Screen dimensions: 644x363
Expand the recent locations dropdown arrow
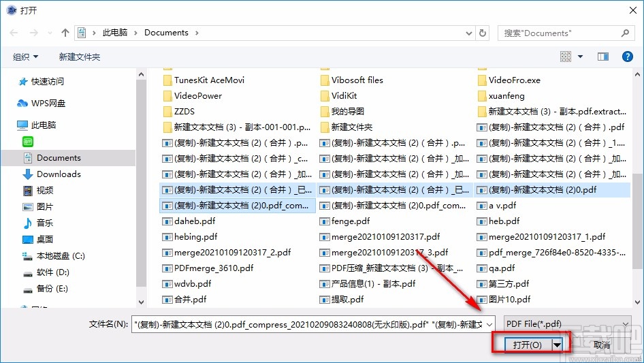coord(50,33)
